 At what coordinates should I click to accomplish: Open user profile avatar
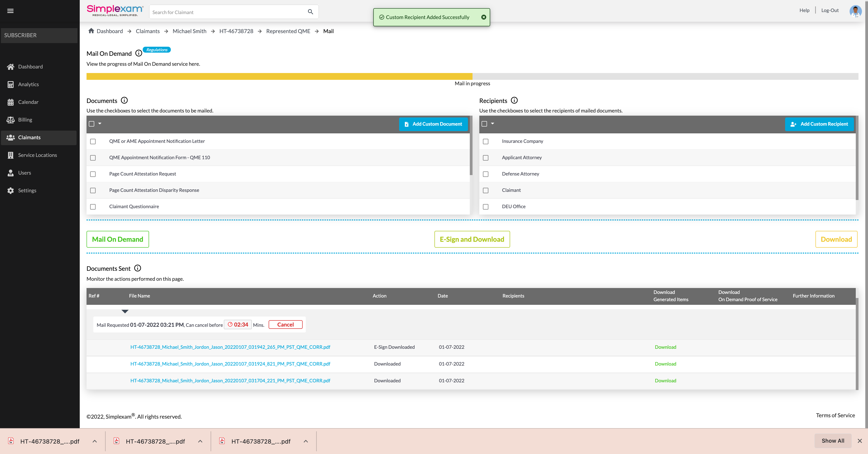pos(855,11)
